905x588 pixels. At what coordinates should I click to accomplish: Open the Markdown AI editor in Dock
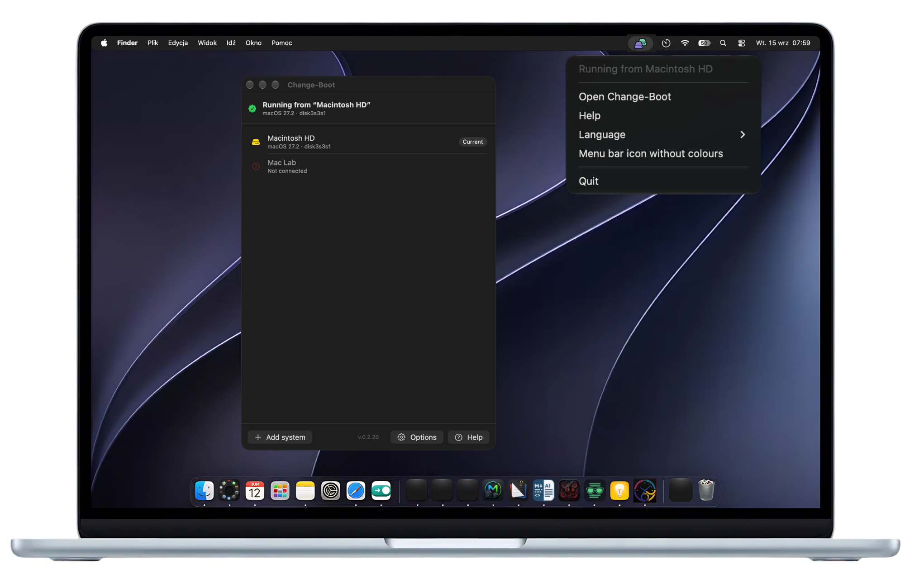[x=543, y=490]
